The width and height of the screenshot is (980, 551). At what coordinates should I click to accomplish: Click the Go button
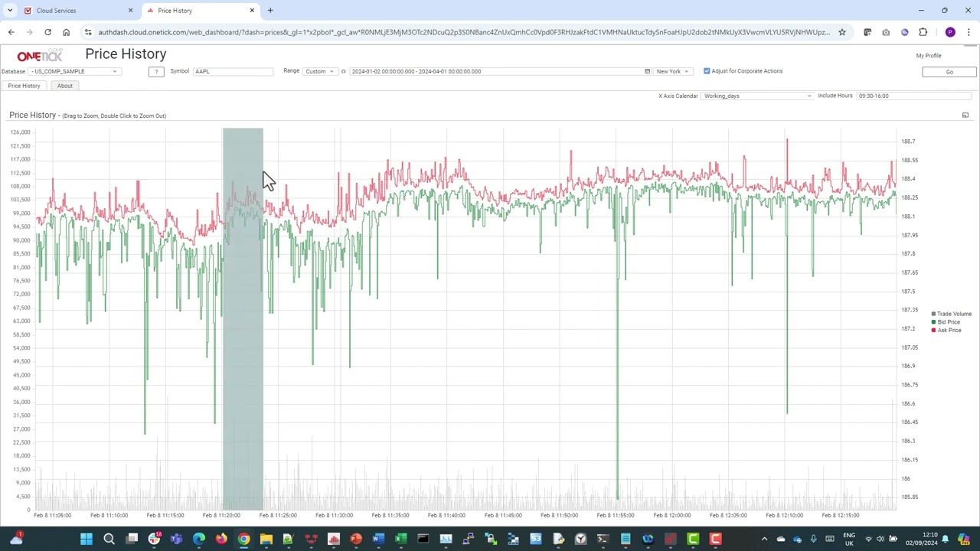(949, 72)
